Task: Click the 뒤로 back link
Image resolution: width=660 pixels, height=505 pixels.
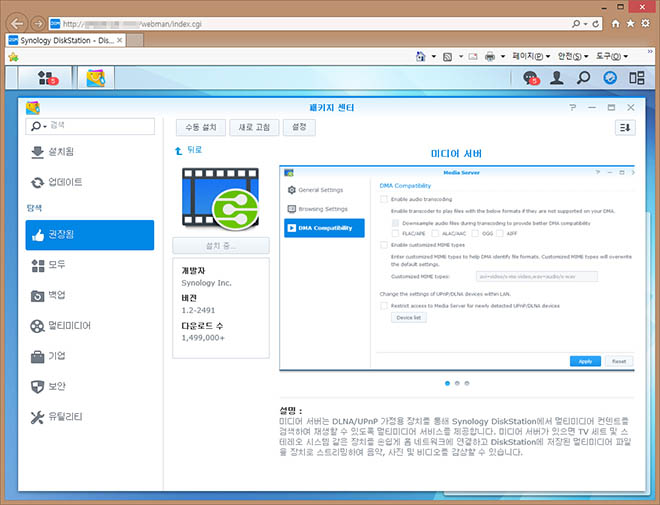Action: pos(189,150)
